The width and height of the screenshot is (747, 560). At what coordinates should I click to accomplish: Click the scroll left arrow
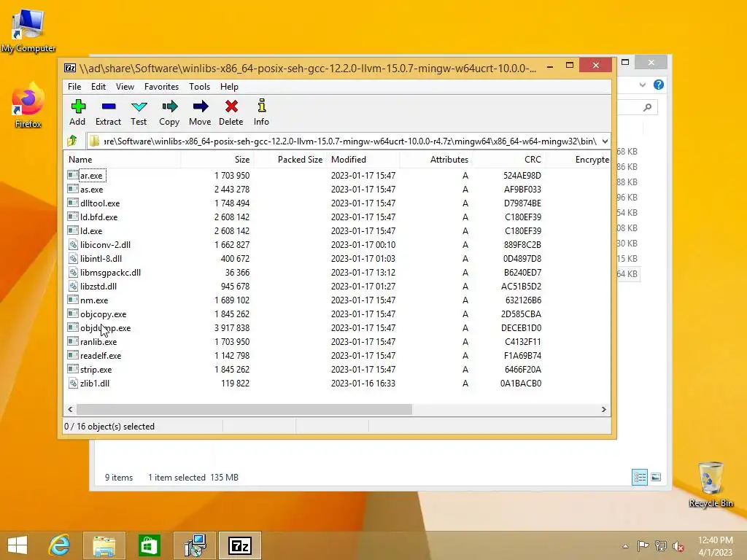71,410
